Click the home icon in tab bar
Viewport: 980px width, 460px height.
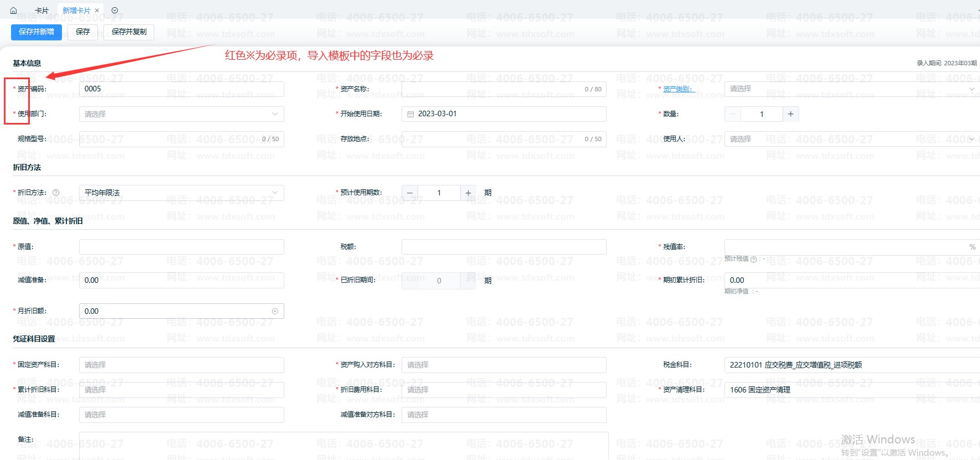[x=13, y=11]
